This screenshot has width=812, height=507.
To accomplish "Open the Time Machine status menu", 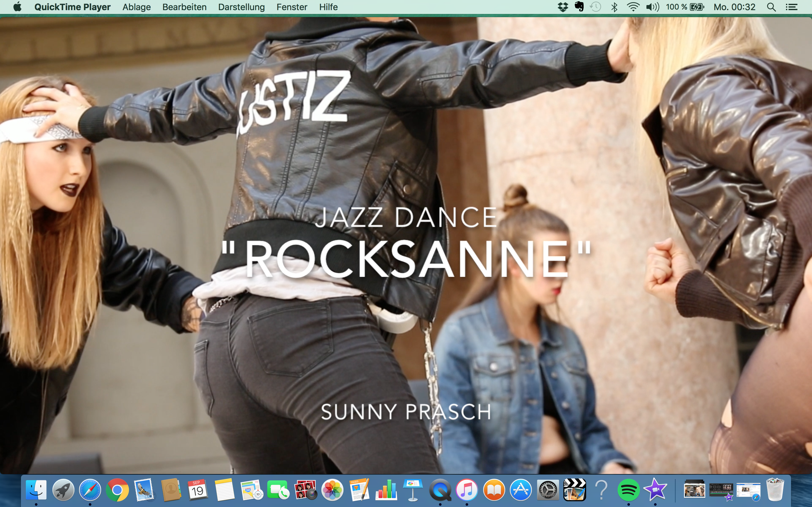I will tap(596, 7).
